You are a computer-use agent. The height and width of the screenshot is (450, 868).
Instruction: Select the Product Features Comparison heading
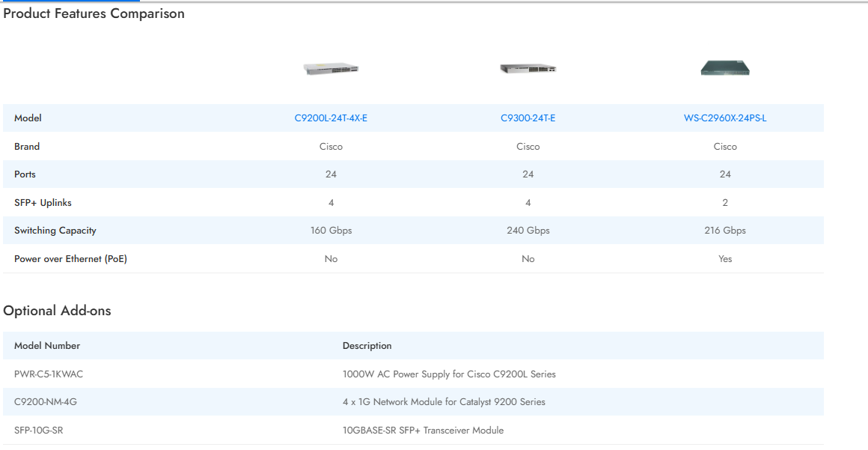click(94, 13)
